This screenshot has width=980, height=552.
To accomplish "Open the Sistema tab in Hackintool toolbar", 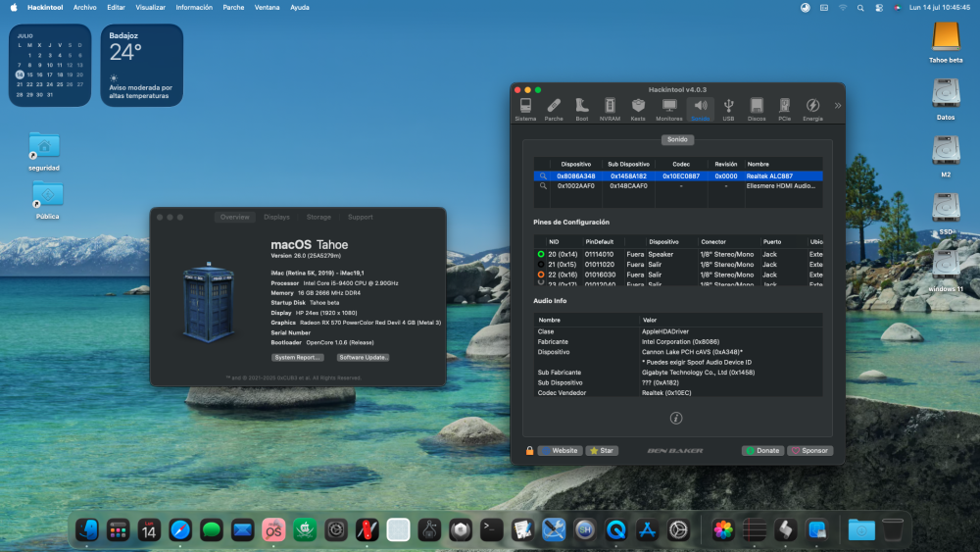I will (525, 110).
